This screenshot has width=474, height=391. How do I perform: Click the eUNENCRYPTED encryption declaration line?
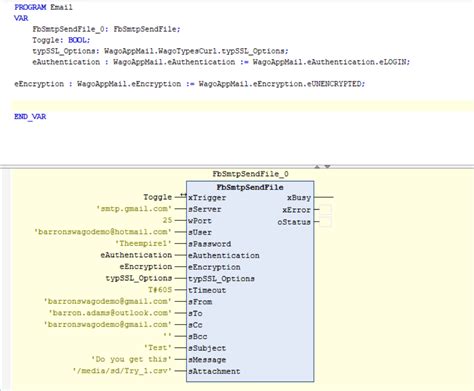[x=190, y=84]
